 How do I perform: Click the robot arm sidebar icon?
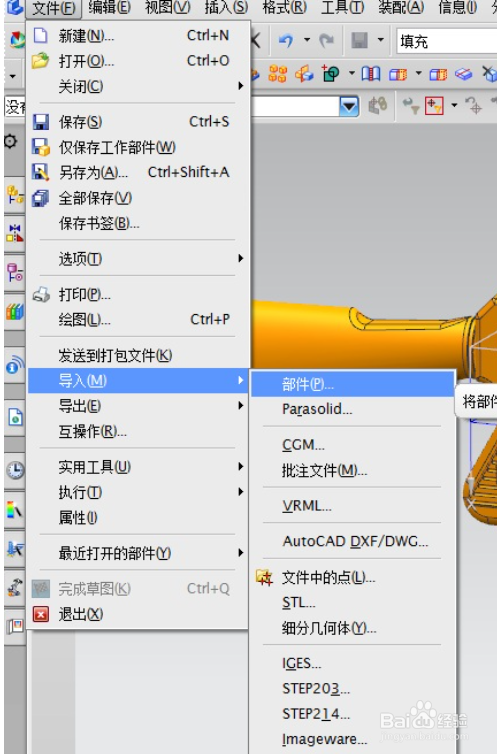(x=14, y=588)
